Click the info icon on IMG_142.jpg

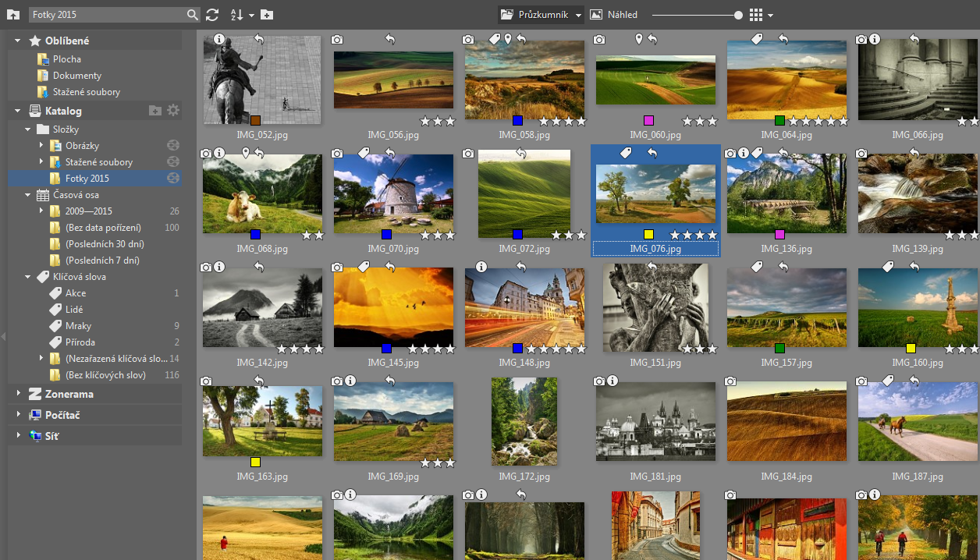point(219,267)
